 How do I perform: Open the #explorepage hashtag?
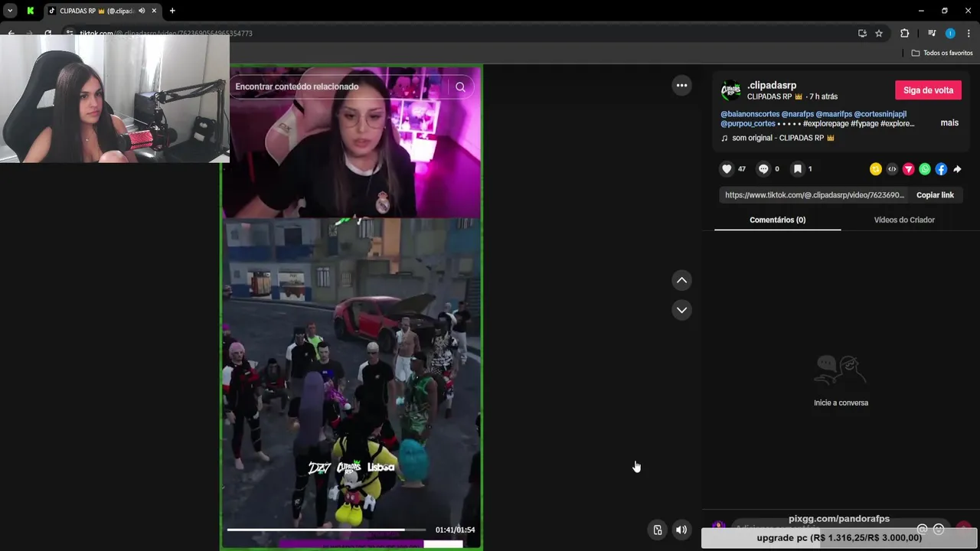tap(825, 124)
